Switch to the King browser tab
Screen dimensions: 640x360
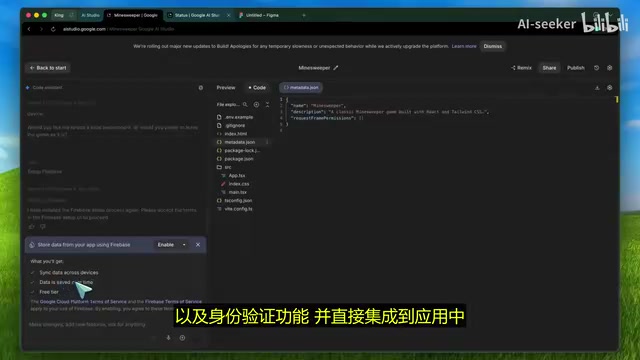(x=63, y=15)
